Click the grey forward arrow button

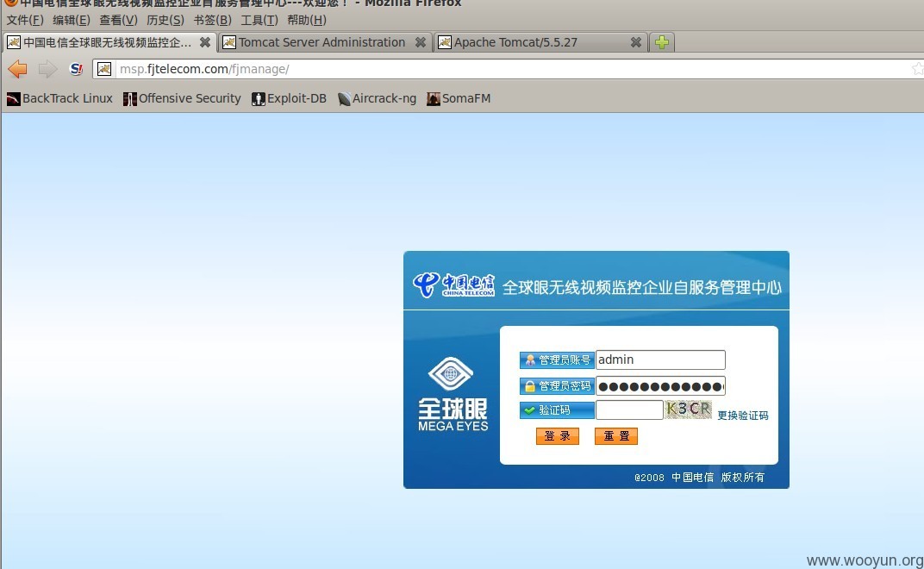tap(47, 69)
